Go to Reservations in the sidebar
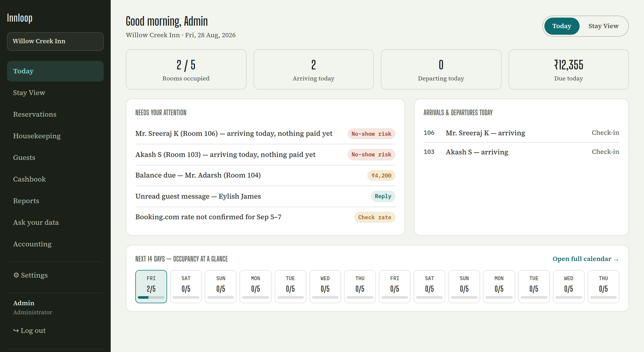 [55, 114]
